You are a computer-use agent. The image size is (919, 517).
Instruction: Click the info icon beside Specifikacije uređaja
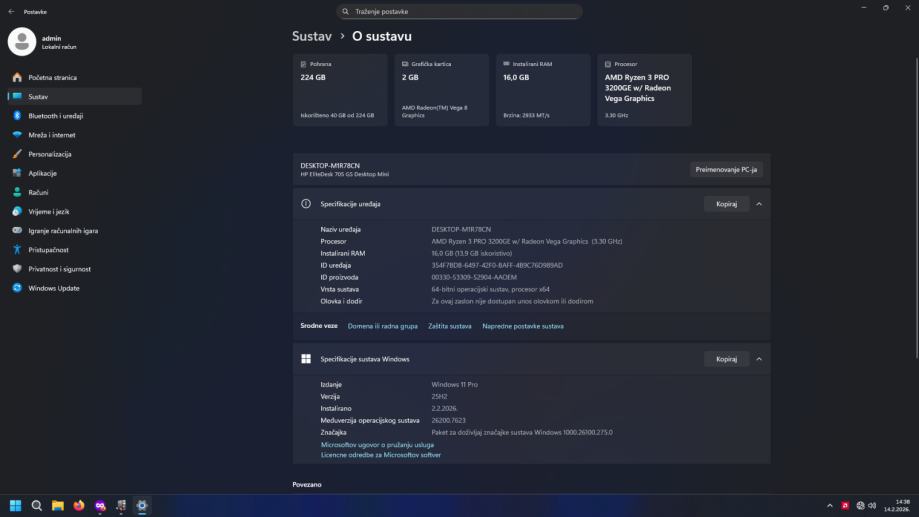click(306, 204)
